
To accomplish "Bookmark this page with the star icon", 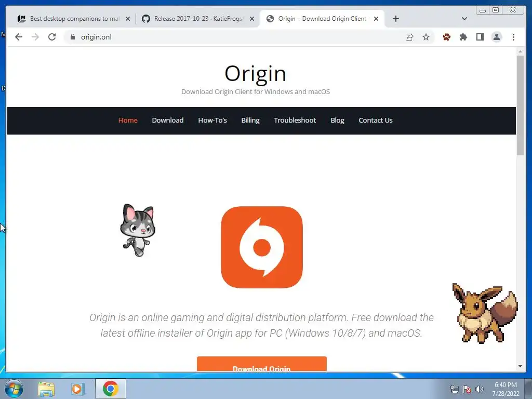I will click(x=426, y=37).
